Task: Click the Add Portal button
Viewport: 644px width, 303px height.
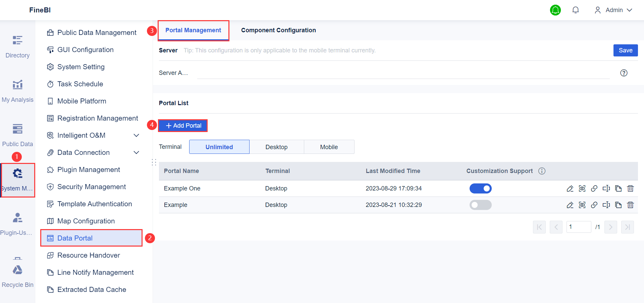Action: click(183, 125)
